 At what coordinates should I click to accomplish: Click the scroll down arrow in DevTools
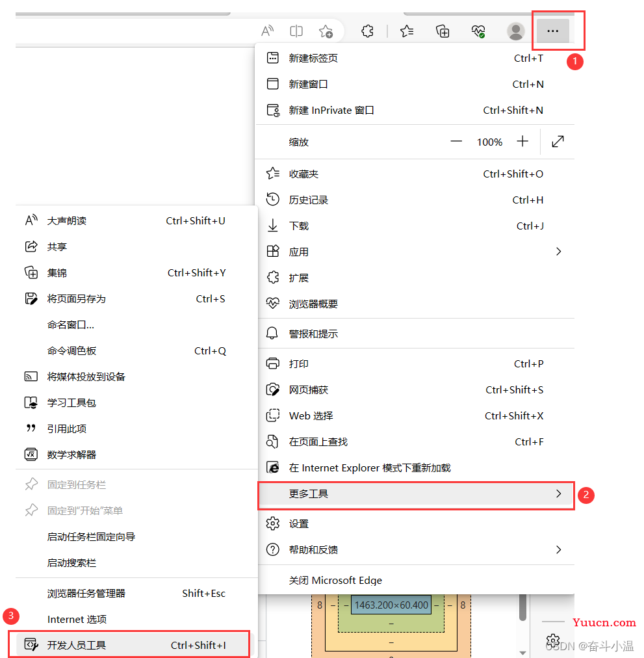pos(522,653)
